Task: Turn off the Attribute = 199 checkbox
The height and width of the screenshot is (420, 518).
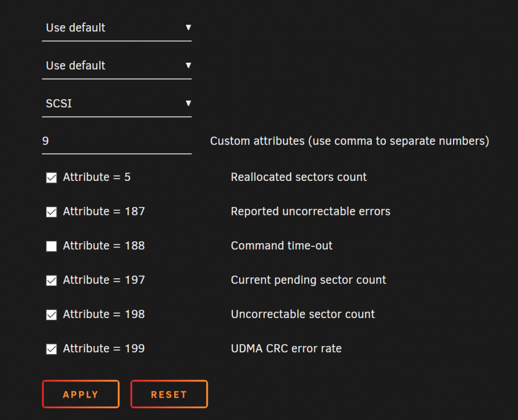Action: pyautogui.click(x=51, y=349)
